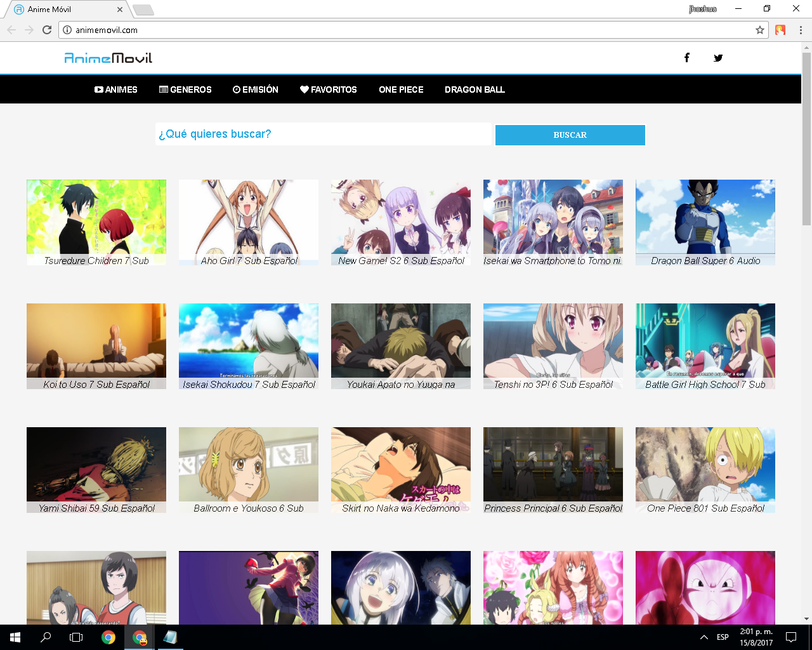The height and width of the screenshot is (650, 812).
Task: Open Skirt no Naka wa Kedamono thumbnail
Action: [x=401, y=470]
